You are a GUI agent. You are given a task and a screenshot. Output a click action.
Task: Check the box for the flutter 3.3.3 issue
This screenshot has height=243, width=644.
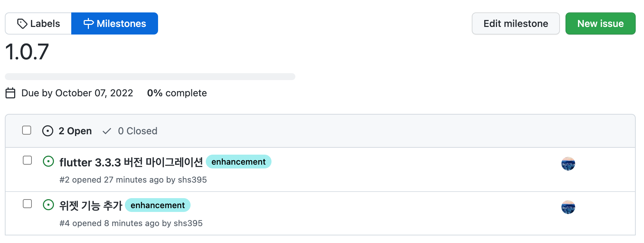(x=27, y=160)
